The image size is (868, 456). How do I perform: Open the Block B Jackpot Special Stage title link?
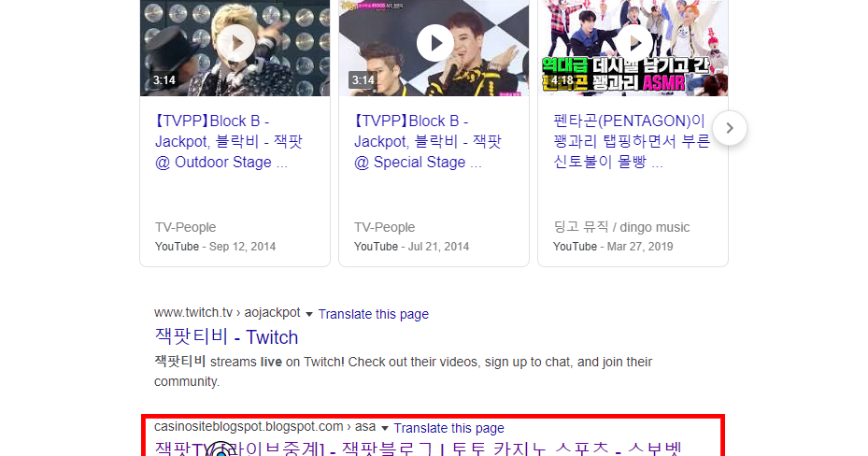[427, 142]
